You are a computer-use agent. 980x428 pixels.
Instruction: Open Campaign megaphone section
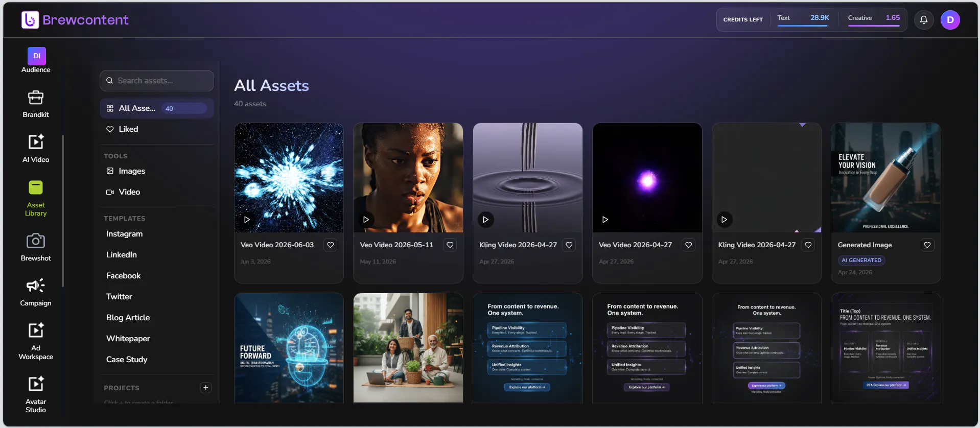[x=36, y=292]
